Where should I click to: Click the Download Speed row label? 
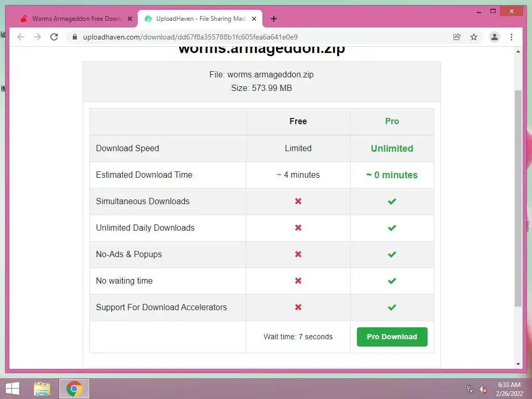pos(127,148)
